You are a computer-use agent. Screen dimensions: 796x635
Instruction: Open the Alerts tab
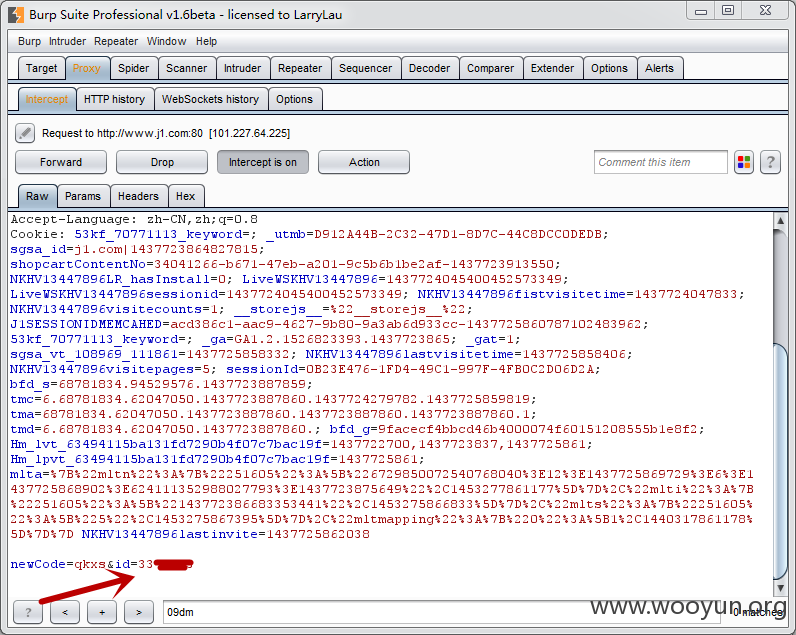coord(659,69)
